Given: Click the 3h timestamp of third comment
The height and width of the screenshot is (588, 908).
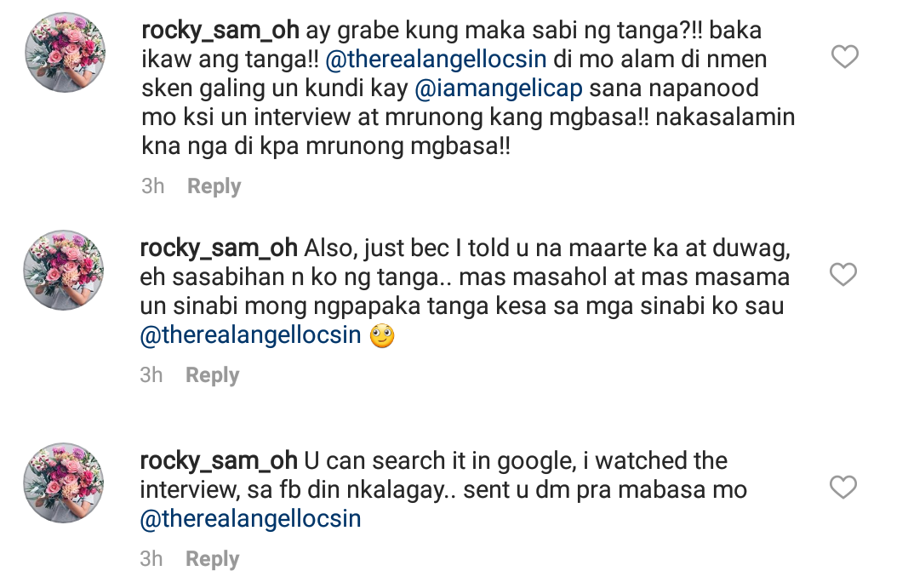Looking at the screenshot, I should pos(151,559).
